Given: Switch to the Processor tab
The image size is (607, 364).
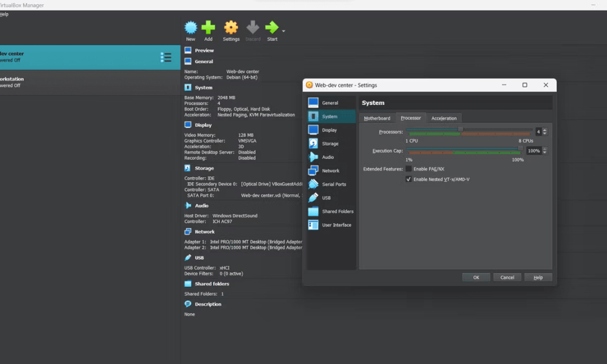Looking at the screenshot, I should tap(411, 118).
